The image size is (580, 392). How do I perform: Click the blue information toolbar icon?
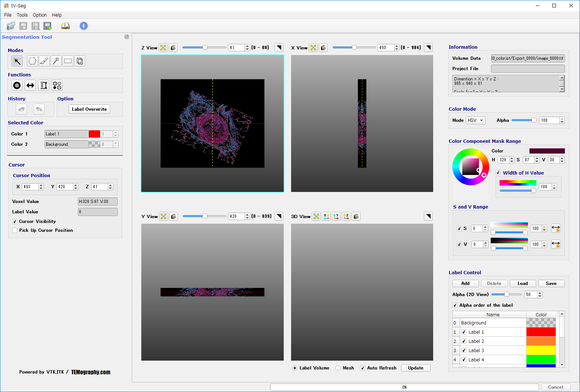[84, 26]
